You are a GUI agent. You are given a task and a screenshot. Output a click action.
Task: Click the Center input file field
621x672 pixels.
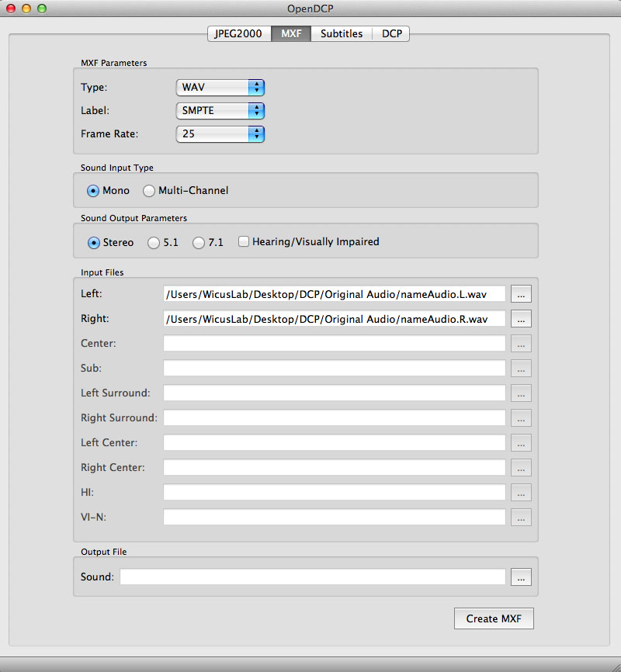point(334,343)
